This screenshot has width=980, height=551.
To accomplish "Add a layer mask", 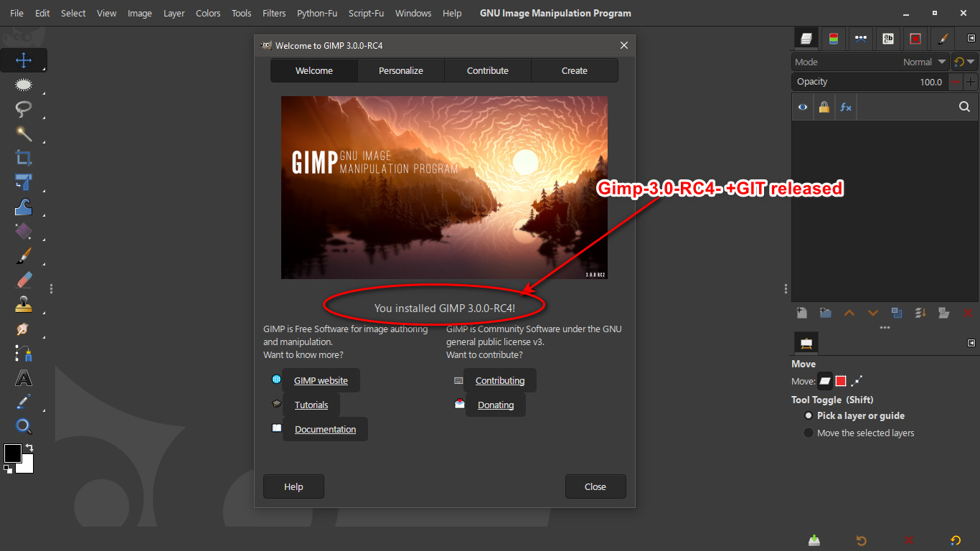I will 944,313.
